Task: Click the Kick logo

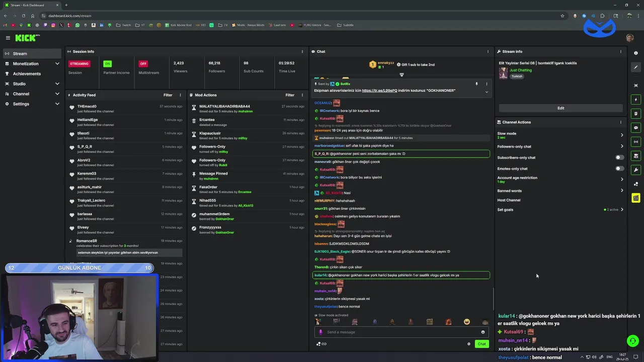Action: tap(27, 38)
